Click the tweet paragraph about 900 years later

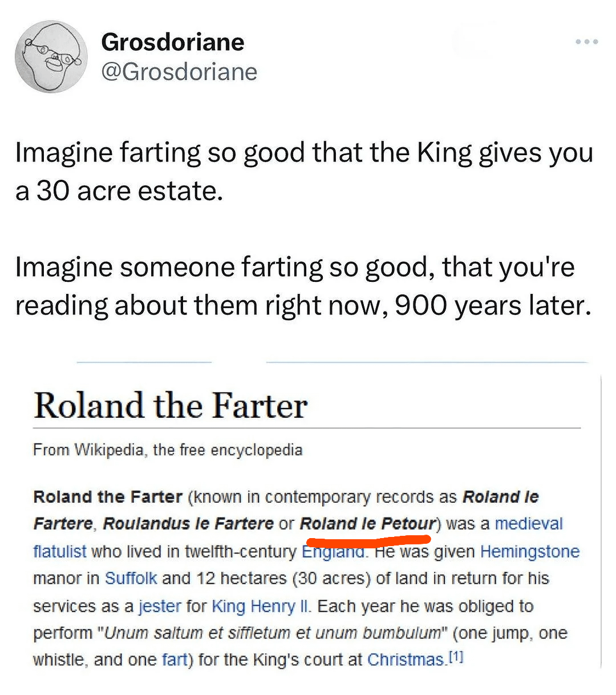click(303, 286)
